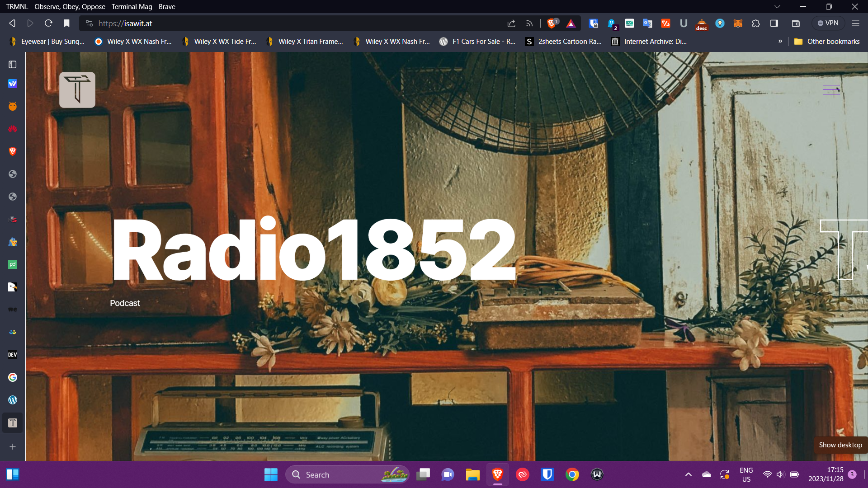868x488 pixels.
Task: Open the tab search dropdown arrow
Action: click(777, 7)
